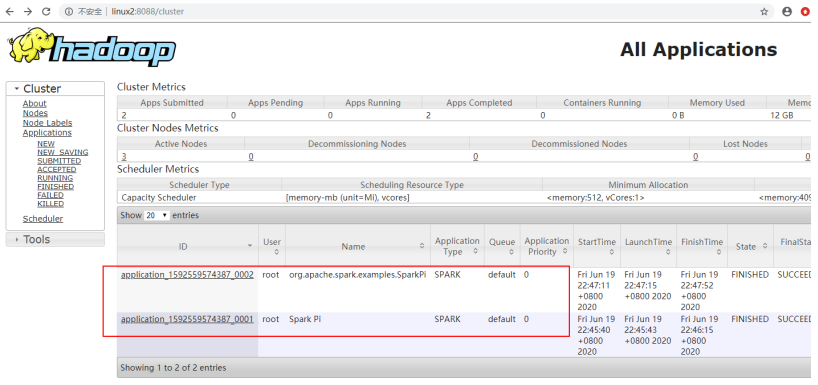
Task: Sort the table by User column
Action: click(x=272, y=246)
